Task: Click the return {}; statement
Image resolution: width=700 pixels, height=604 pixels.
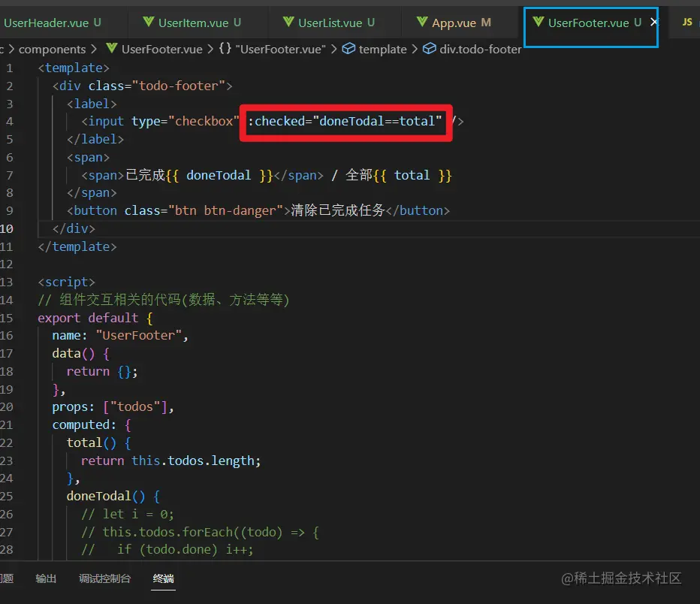Action: (102, 371)
